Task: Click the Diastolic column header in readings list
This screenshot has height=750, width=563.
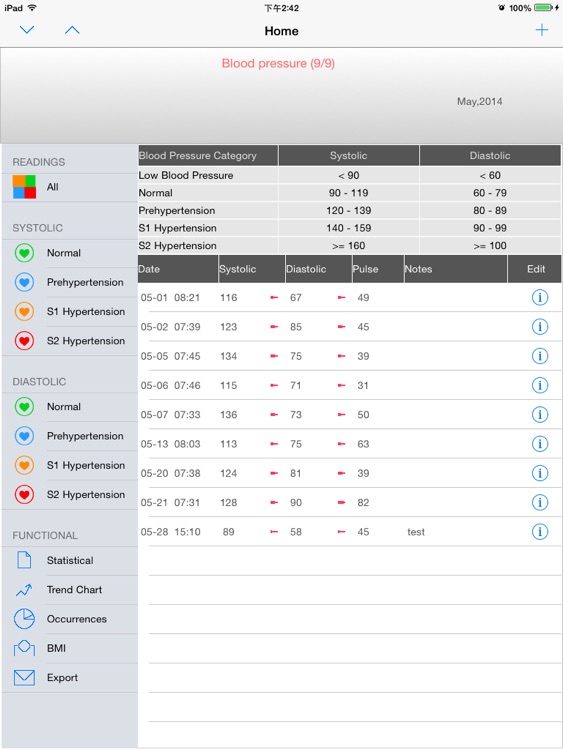Action: click(319, 269)
